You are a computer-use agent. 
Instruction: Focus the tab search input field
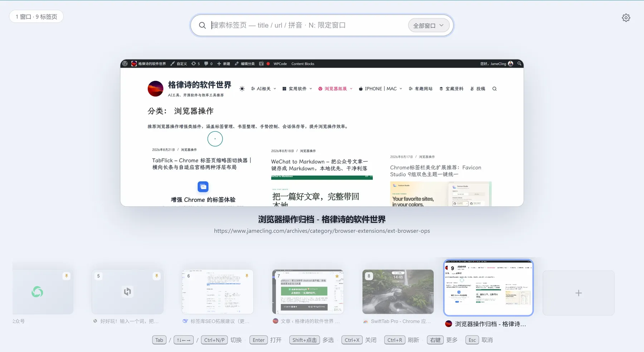coord(308,25)
